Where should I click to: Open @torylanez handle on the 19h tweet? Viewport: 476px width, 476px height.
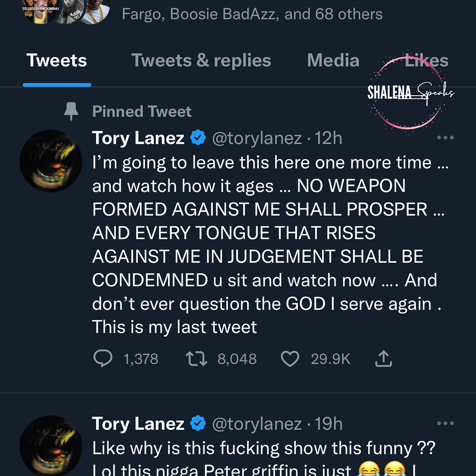point(257,424)
